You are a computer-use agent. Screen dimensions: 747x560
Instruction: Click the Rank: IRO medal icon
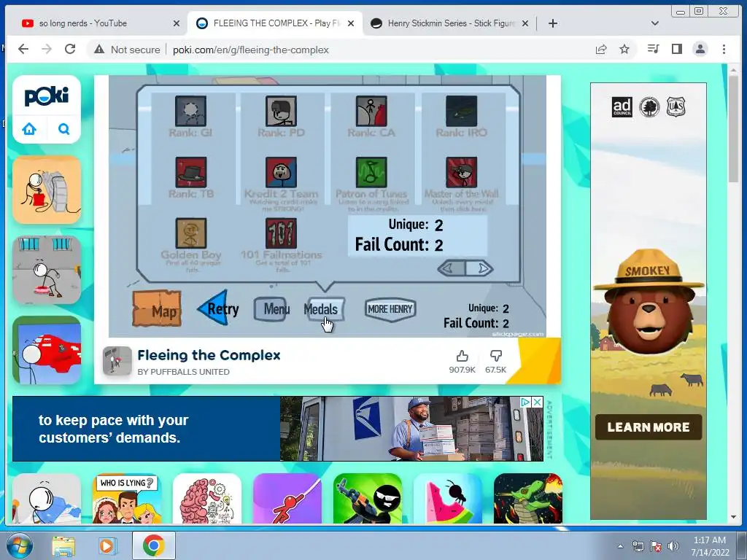pyautogui.click(x=461, y=111)
